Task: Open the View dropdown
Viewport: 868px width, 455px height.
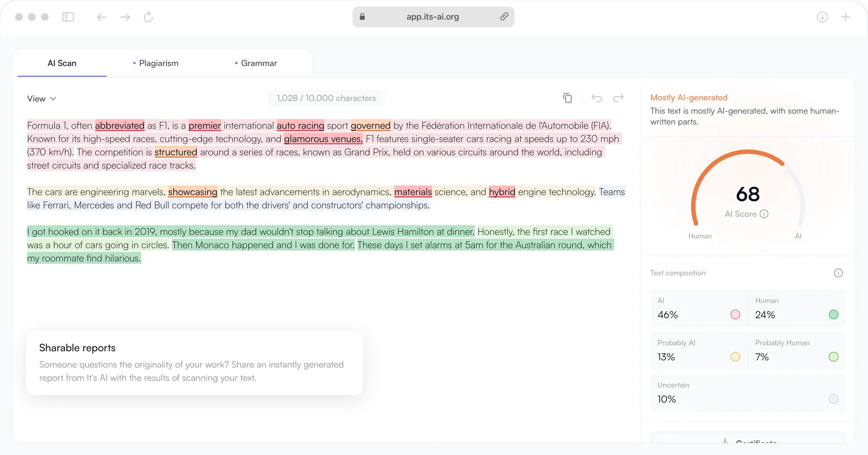Action: pyautogui.click(x=41, y=99)
